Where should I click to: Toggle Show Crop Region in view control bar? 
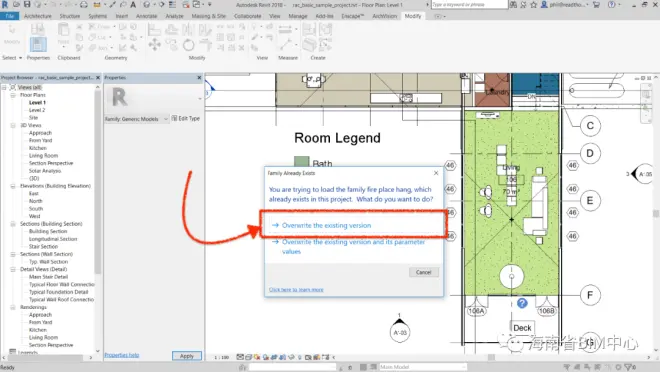point(283,357)
